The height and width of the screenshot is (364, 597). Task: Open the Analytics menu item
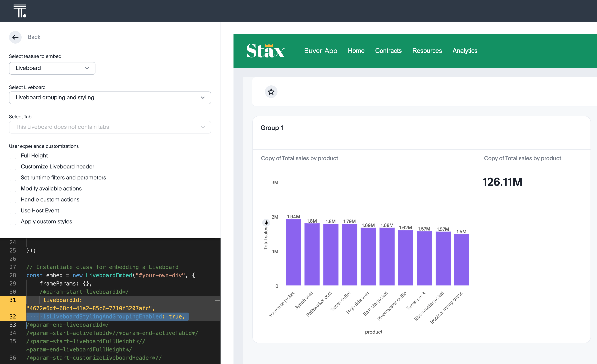(465, 51)
